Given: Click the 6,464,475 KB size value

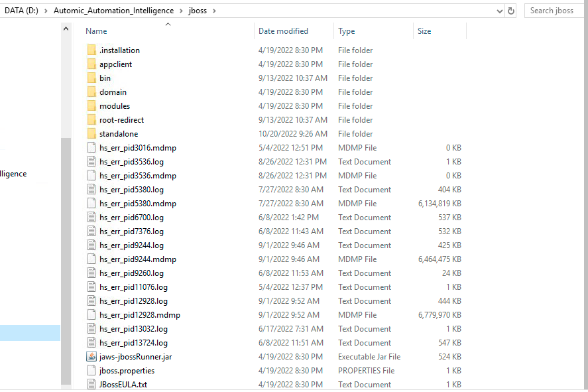Looking at the screenshot, I should 440,259.
